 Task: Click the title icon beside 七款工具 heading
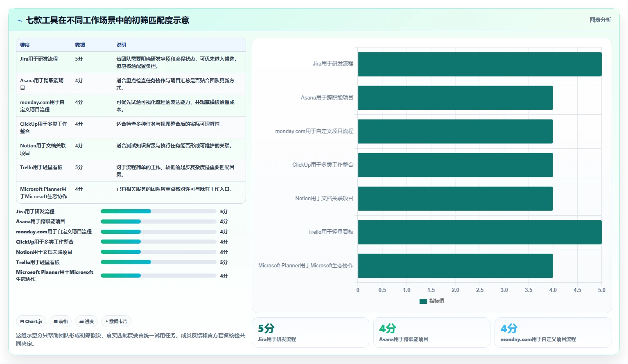[x=19, y=20]
